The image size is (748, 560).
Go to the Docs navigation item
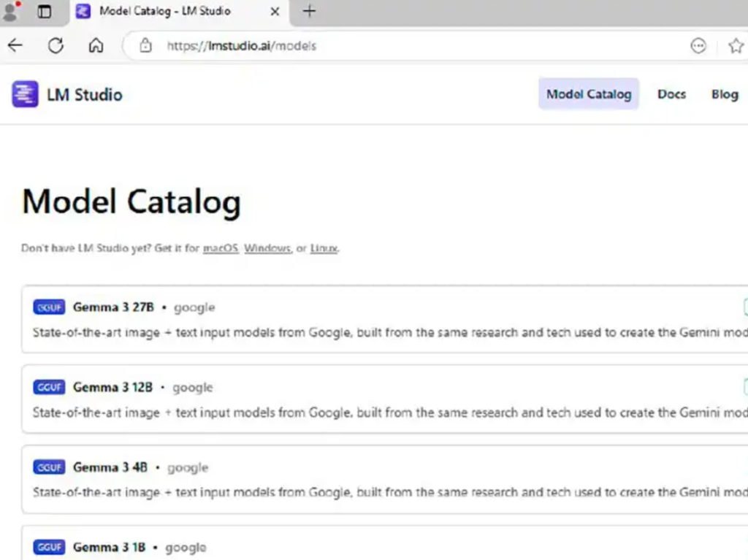671,94
